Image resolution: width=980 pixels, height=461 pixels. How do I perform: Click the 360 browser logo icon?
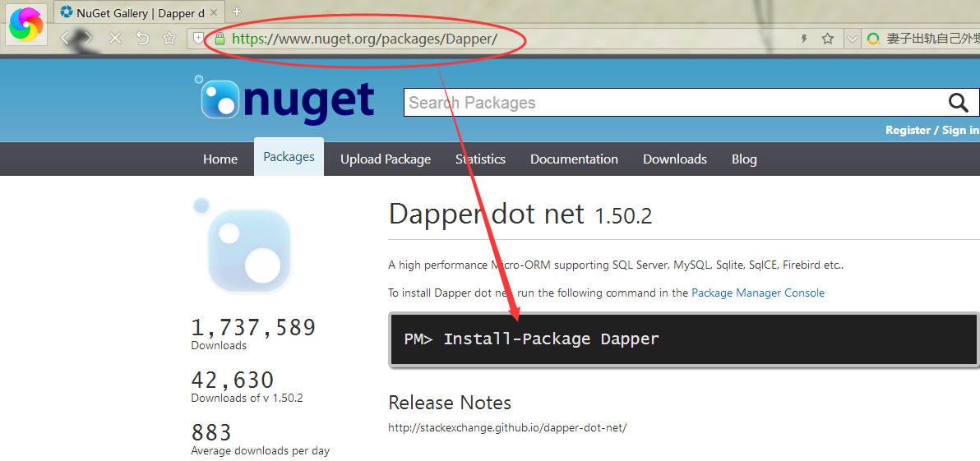pyautogui.click(x=26, y=25)
